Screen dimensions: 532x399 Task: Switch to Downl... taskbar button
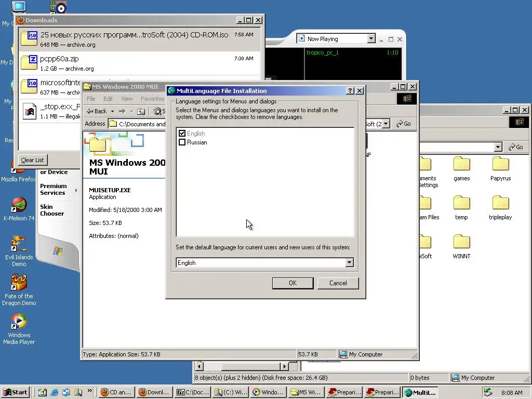[154, 392]
